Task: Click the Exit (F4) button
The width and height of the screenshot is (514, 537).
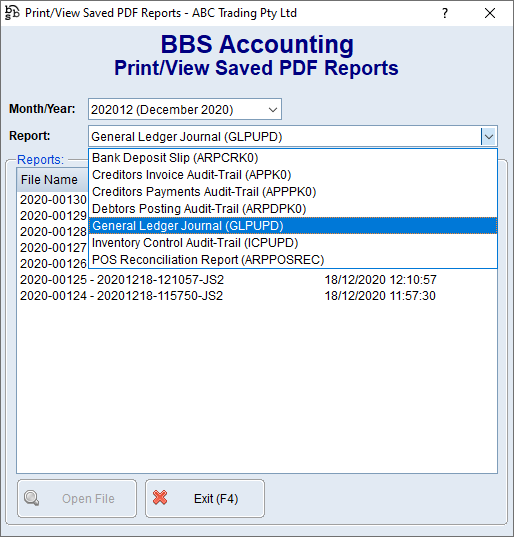Action: click(205, 498)
